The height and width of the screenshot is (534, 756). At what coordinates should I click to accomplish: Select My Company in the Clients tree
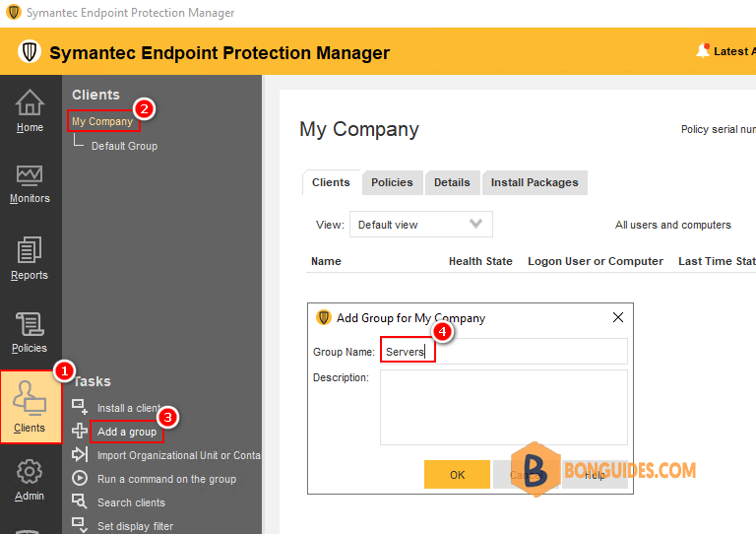point(102,121)
